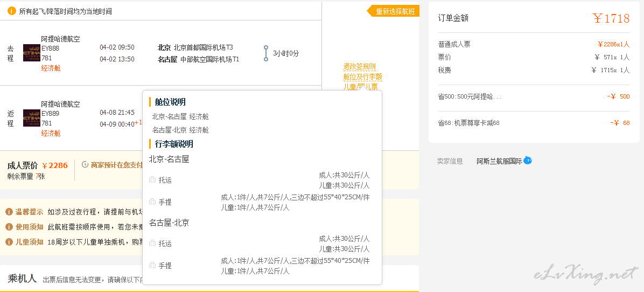Click the orange info icon beside local-time notice
This screenshot has height=292, width=644.
pos(12,11)
